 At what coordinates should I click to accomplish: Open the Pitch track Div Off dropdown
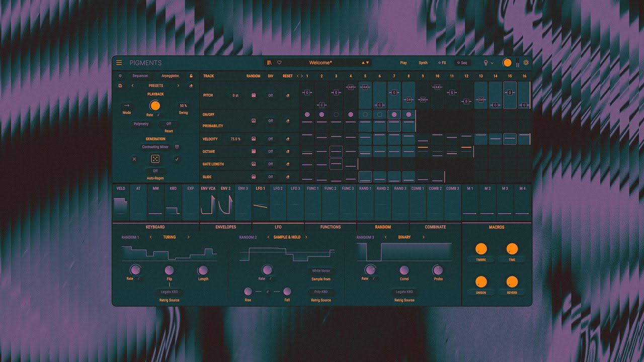(x=270, y=95)
